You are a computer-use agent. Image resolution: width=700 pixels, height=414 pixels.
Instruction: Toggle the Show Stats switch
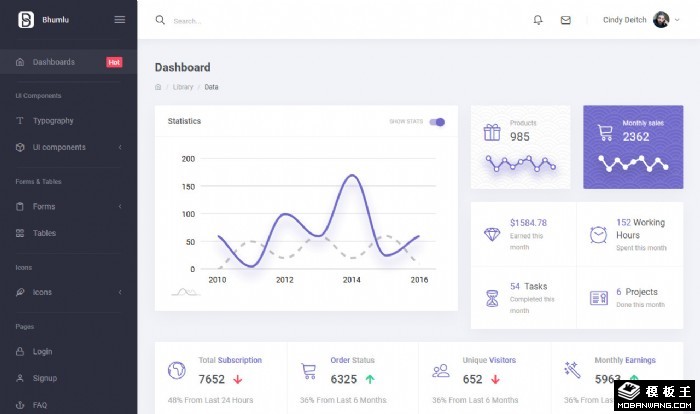coord(437,122)
